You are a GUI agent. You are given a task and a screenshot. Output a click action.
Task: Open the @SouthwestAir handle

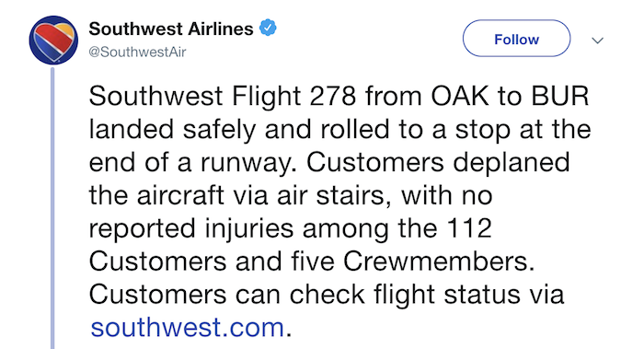137,52
